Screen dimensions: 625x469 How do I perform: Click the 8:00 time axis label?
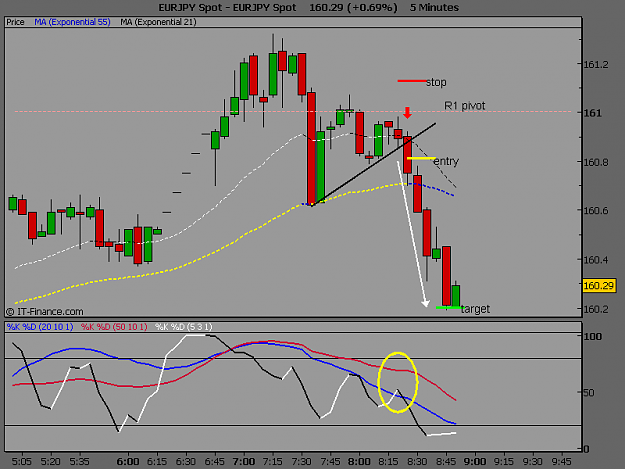[x=359, y=462]
